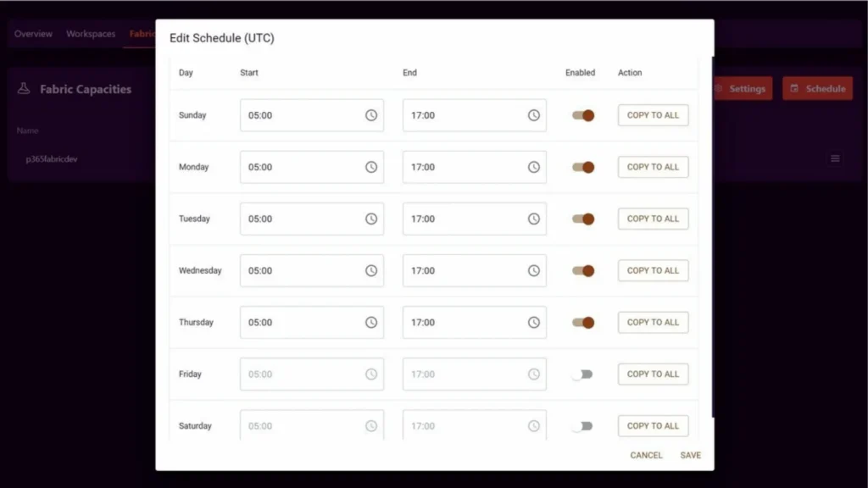The width and height of the screenshot is (868, 488).
Task: Switch to the Overview tab
Action: [33, 34]
